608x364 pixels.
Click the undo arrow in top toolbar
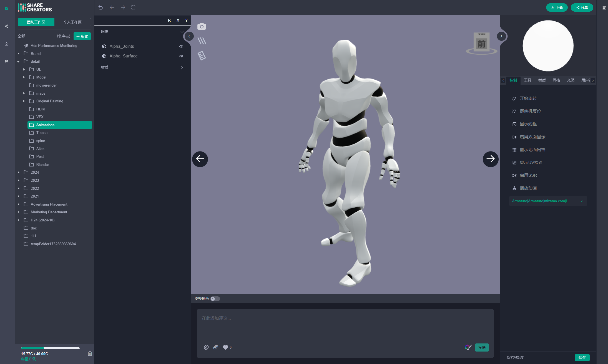click(101, 7)
